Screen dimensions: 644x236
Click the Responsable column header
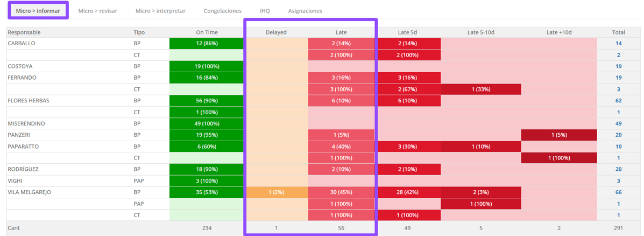pyautogui.click(x=24, y=32)
